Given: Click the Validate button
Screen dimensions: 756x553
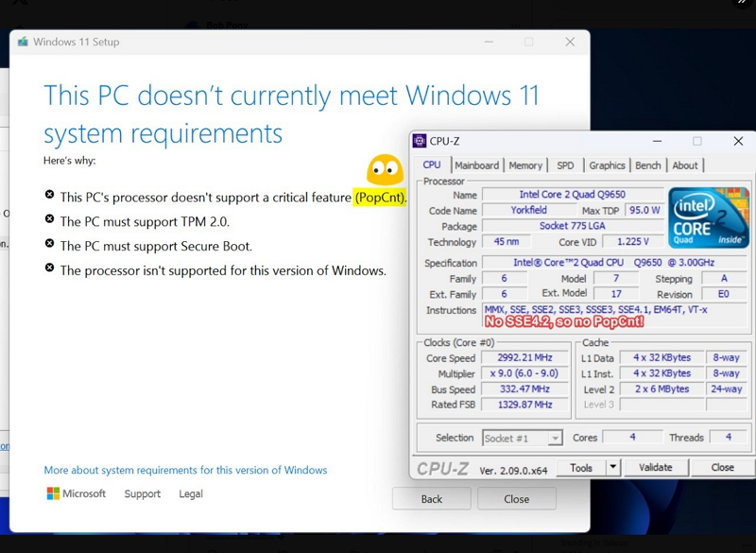Looking at the screenshot, I should click(656, 467).
